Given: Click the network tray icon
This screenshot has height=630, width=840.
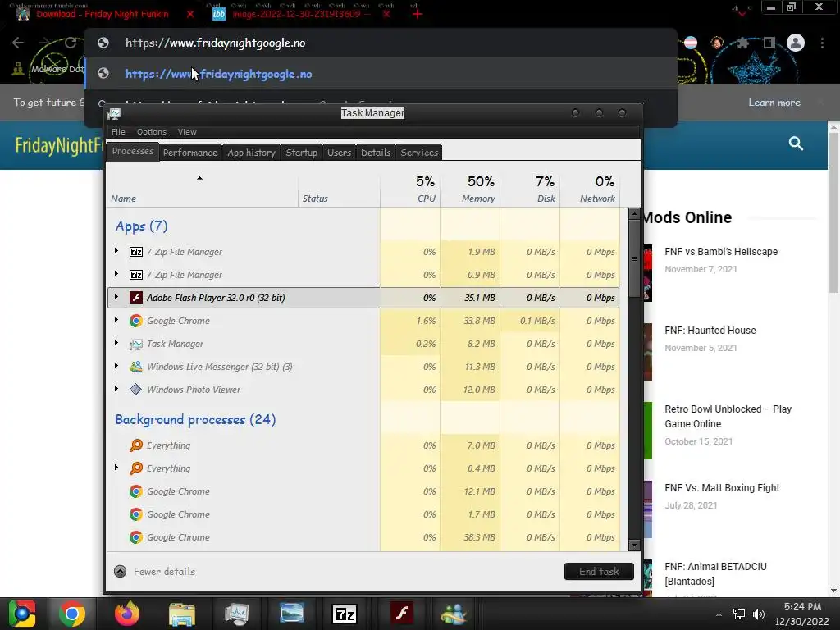Looking at the screenshot, I should point(739,614).
